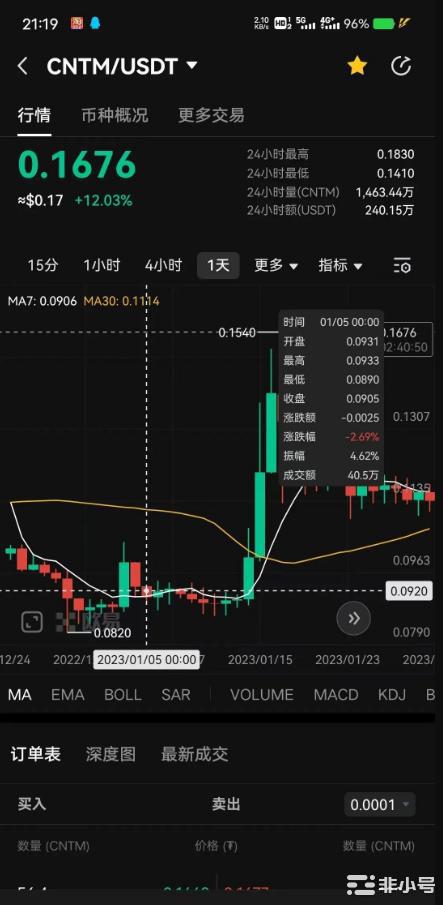Toggle the MA indicator
The width and height of the screenshot is (443, 905).
pyautogui.click(x=20, y=695)
